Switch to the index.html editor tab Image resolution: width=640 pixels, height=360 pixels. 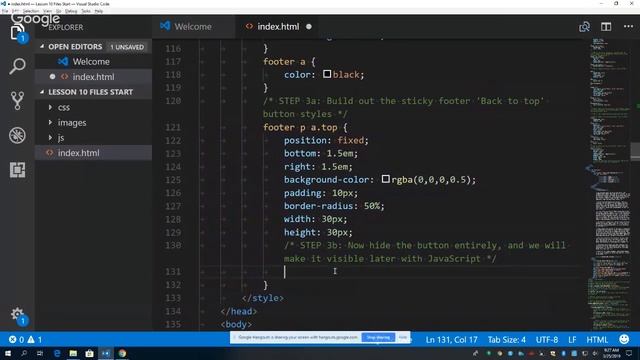point(278,27)
